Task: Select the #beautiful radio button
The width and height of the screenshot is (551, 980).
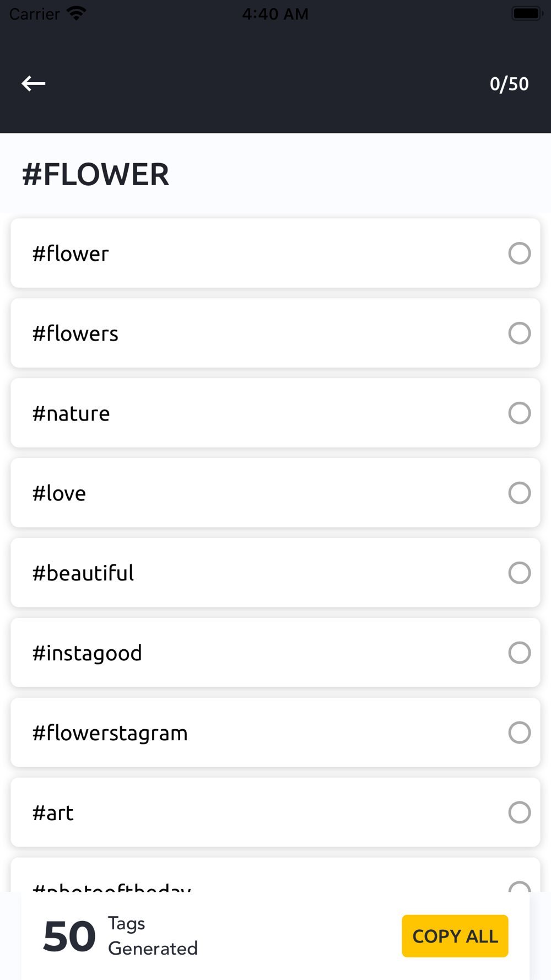Action: coord(519,573)
